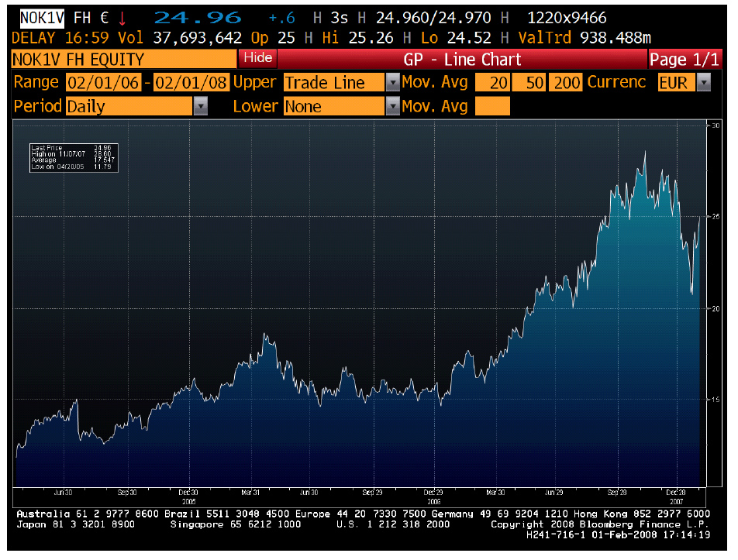Click the Sep 28 date axis label
This screenshot has width=738, height=560.
click(x=617, y=493)
